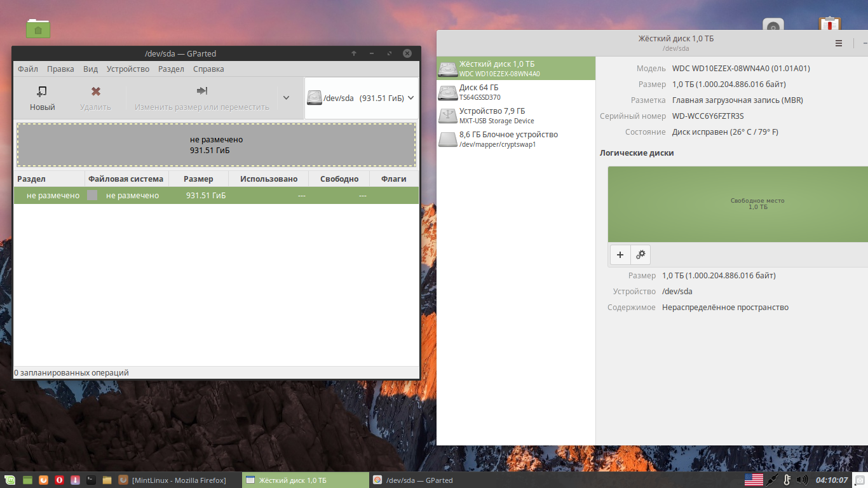Open the gears partition options button

[x=641, y=255]
